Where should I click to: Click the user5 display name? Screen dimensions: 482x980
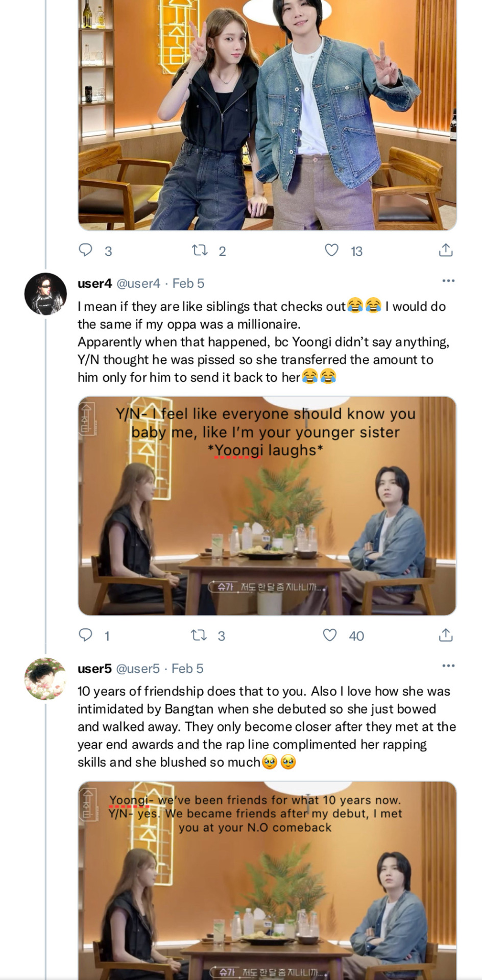coord(94,668)
